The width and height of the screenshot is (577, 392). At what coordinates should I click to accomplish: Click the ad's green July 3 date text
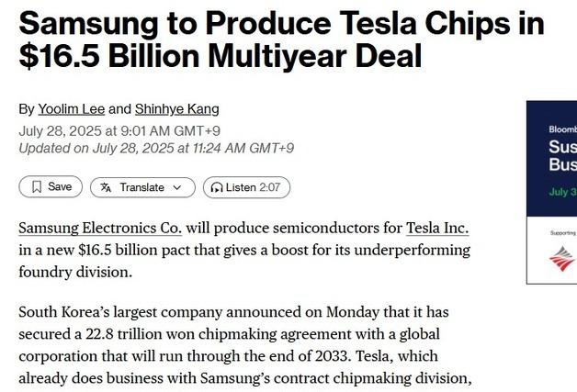click(x=560, y=192)
